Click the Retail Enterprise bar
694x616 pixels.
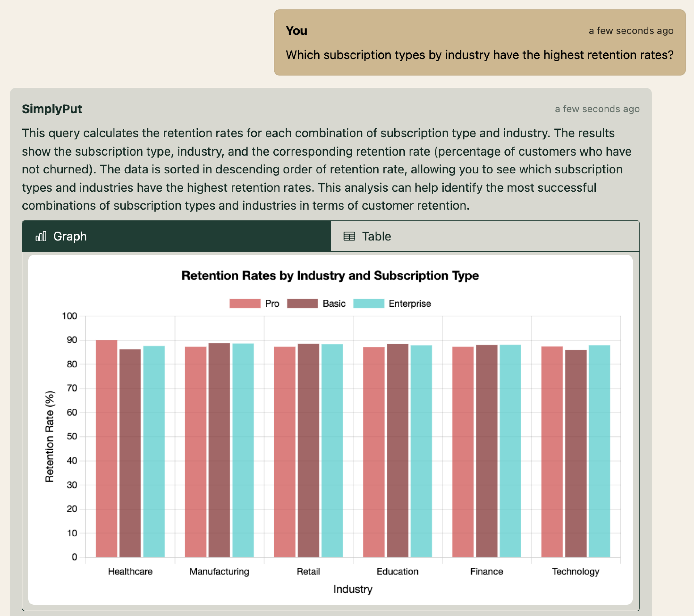332,451
